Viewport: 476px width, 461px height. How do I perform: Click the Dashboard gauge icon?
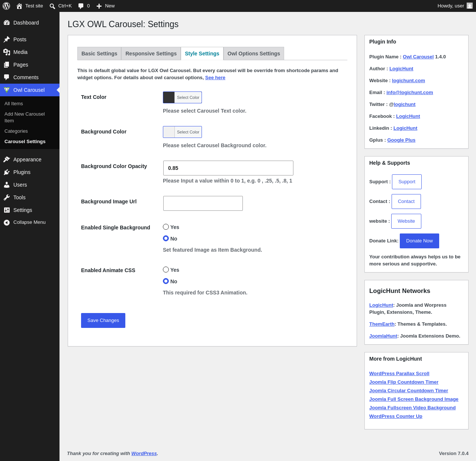(x=7, y=23)
